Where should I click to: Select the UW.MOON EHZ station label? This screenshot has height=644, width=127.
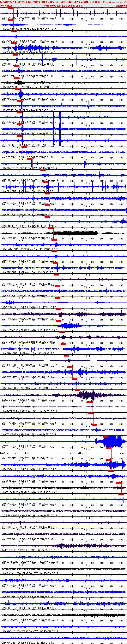pyautogui.click(x=30, y=631)
